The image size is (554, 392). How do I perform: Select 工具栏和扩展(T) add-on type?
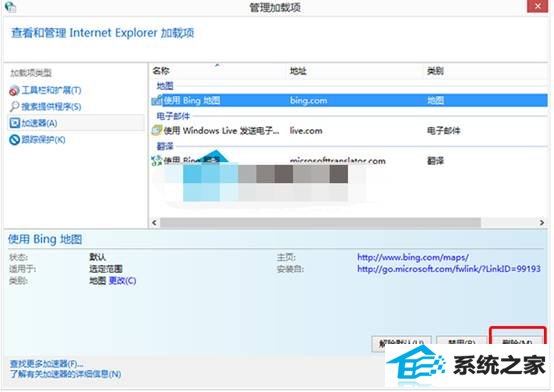[x=51, y=90]
